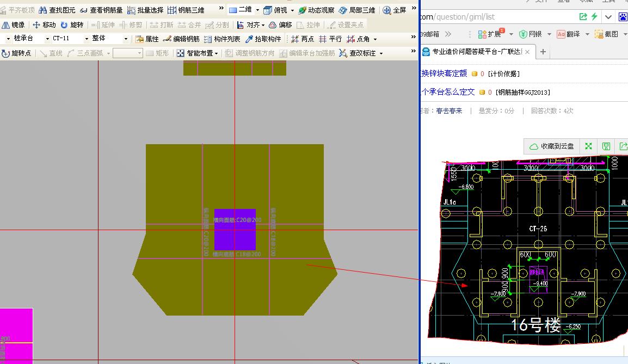Click the browser address bar URL field
The width and height of the screenshot is (628, 364).
(497, 17)
